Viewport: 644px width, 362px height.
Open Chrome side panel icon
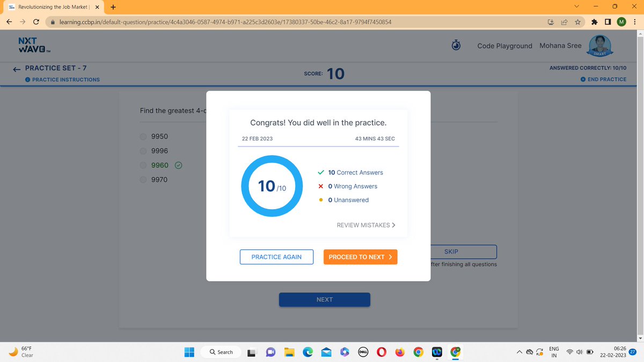click(608, 23)
